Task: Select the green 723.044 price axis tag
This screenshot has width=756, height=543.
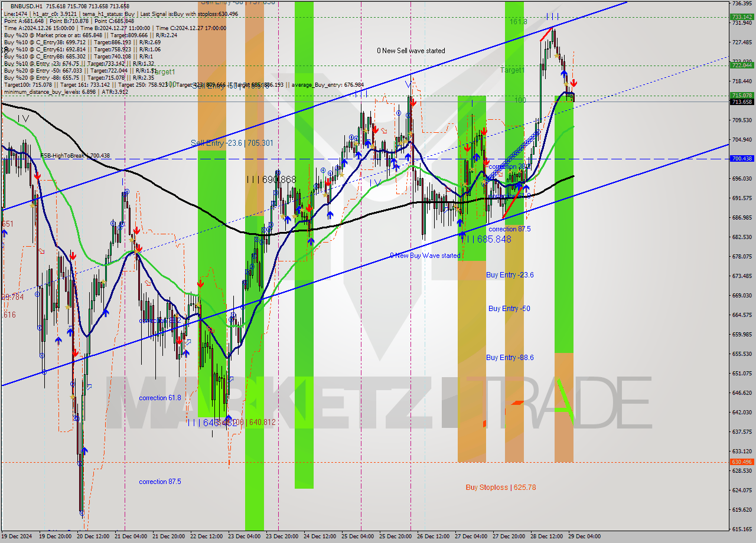Action: [742, 66]
